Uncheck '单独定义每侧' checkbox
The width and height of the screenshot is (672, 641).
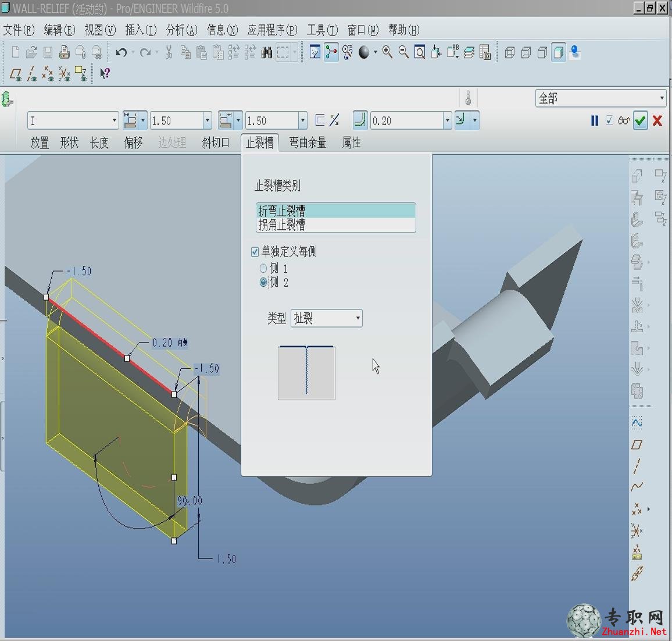tap(255, 252)
